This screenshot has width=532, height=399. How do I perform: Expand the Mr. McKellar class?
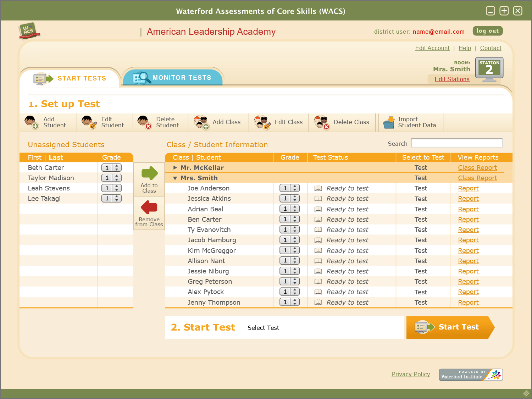pyautogui.click(x=175, y=167)
